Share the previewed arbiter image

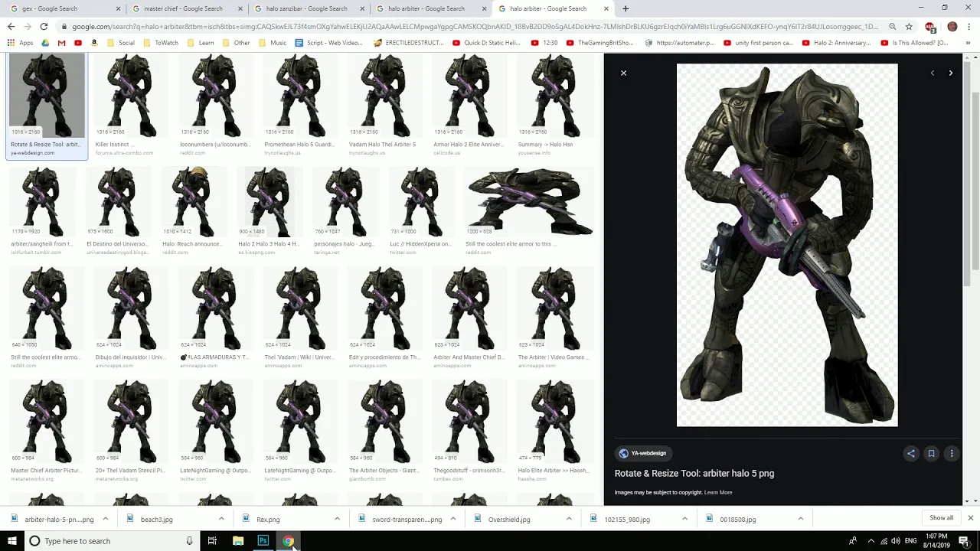pos(911,453)
